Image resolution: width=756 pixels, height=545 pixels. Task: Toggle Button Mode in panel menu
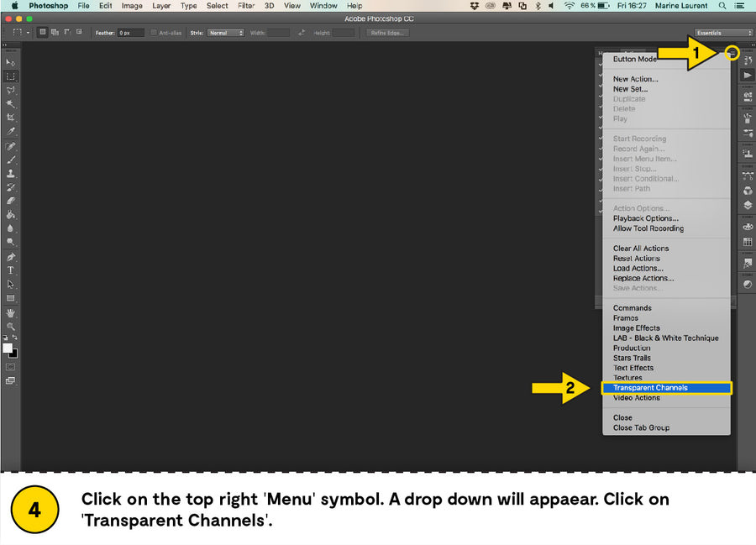tap(634, 60)
